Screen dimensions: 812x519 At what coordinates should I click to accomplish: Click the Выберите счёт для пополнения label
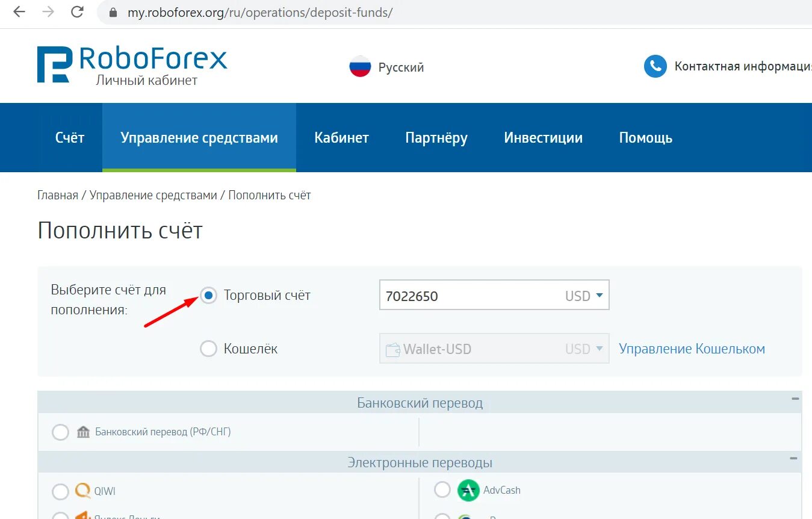[x=108, y=300]
